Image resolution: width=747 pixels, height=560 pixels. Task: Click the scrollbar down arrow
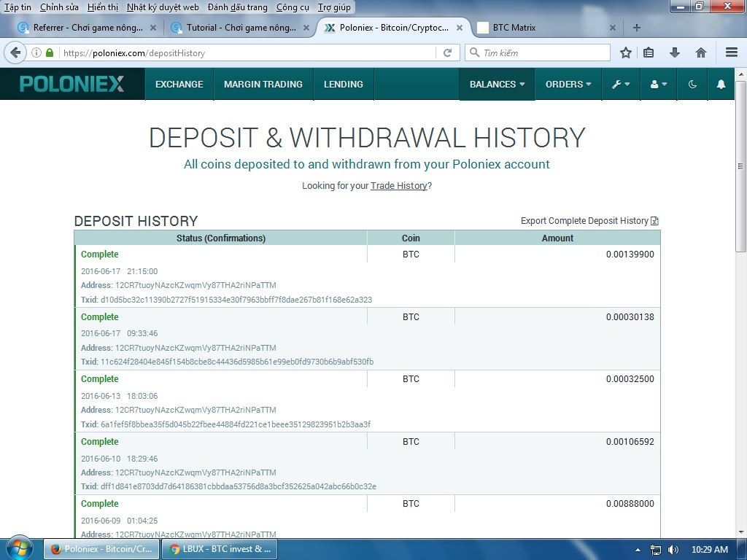point(740,532)
